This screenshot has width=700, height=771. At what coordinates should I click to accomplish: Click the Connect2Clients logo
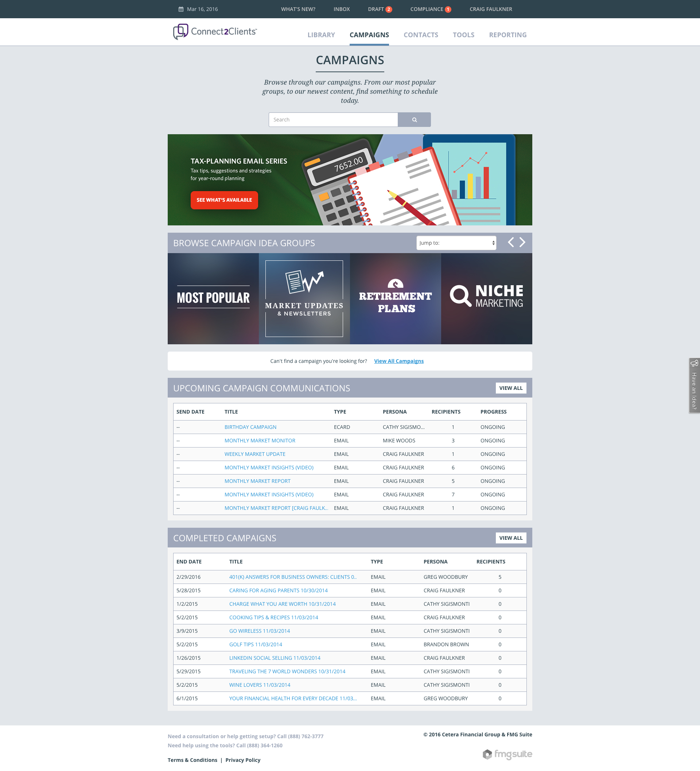[x=215, y=32]
